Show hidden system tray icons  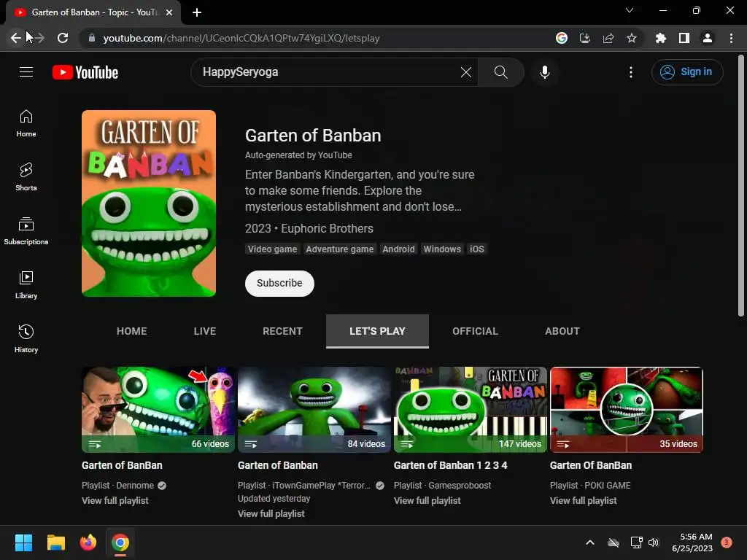coord(589,542)
